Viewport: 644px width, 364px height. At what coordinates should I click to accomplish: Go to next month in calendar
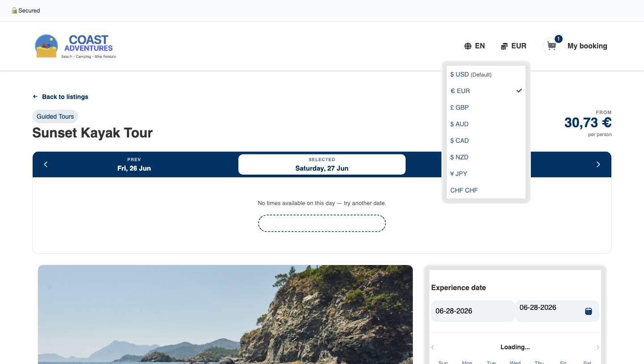pyautogui.click(x=597, y=347)
